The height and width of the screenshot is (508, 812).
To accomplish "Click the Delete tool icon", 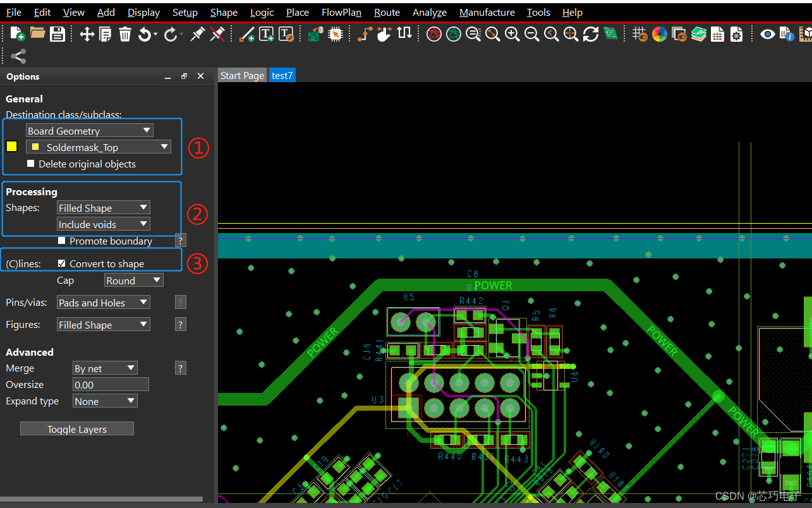I will 124,33.
